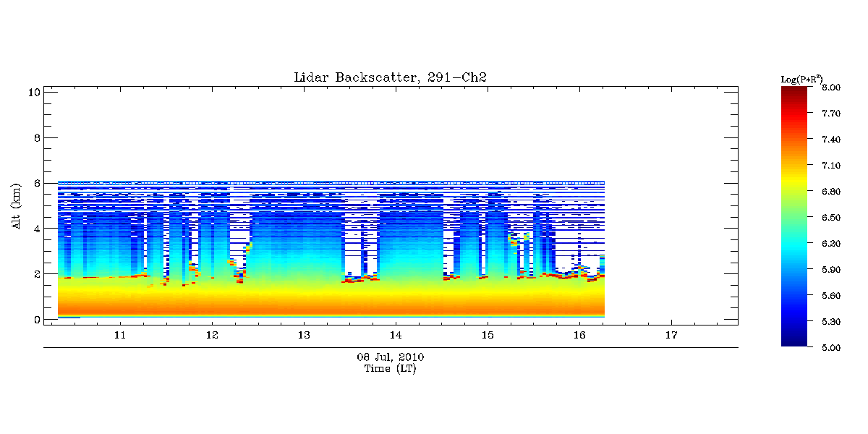Click the colorbar value '5.60'

[x=831, y=296]
